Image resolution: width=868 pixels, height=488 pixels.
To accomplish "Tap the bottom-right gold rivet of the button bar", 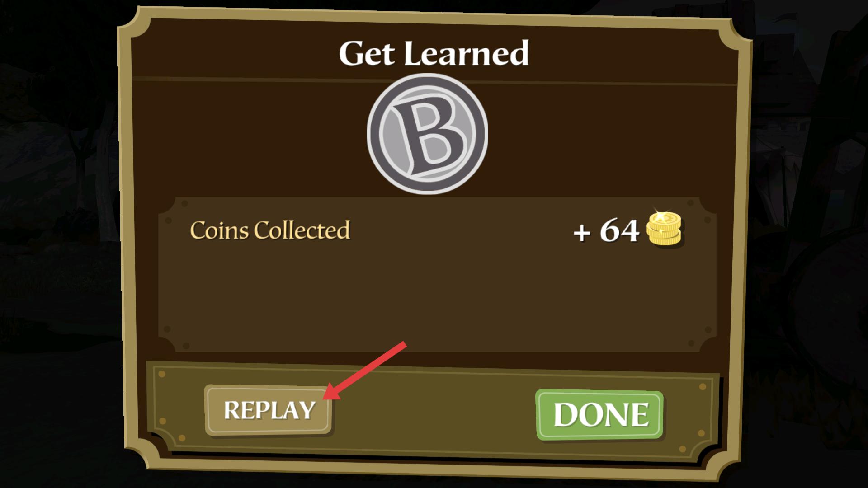I will (x=683, y=449).
